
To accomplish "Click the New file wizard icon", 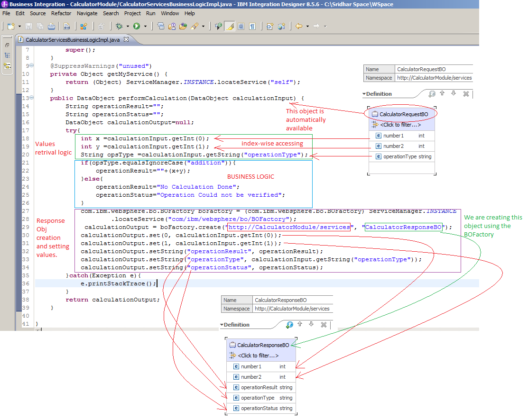I will click(11, 26).
